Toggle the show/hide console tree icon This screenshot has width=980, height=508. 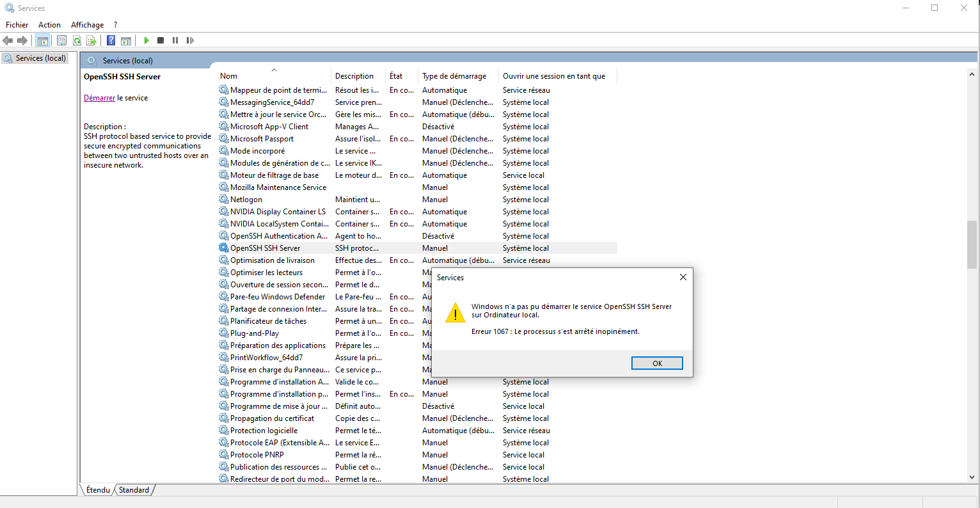[43, 40]
